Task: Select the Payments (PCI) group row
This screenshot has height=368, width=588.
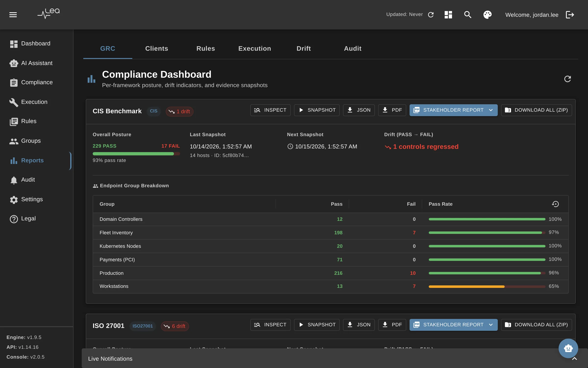Action: pos(331,260)
